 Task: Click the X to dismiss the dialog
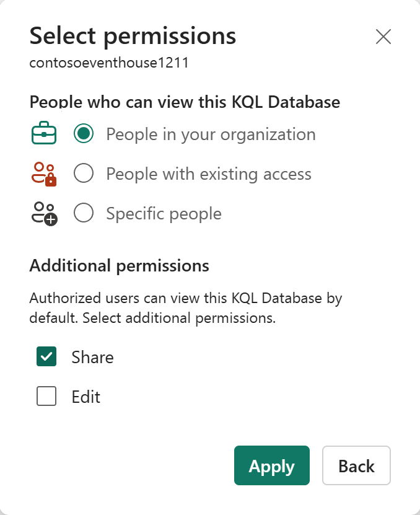pyautogui.click(x=383, y=37)
